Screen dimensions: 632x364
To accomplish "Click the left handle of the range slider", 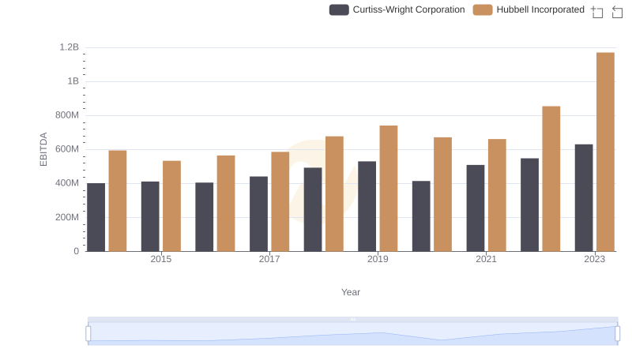I will coord(88,334).
